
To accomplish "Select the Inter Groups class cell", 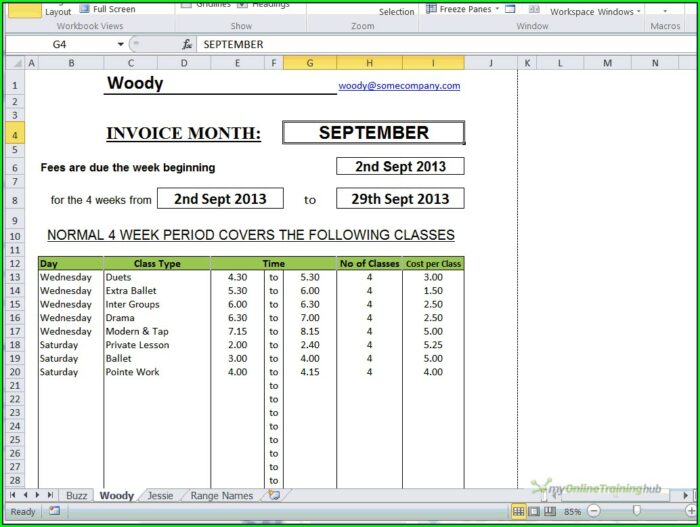I will (157, 304).
